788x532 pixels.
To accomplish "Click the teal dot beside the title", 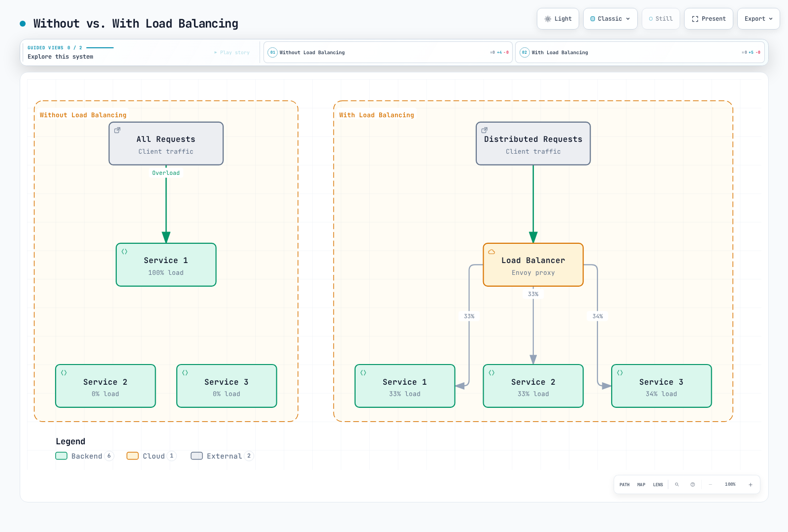I will click(23, 24).
